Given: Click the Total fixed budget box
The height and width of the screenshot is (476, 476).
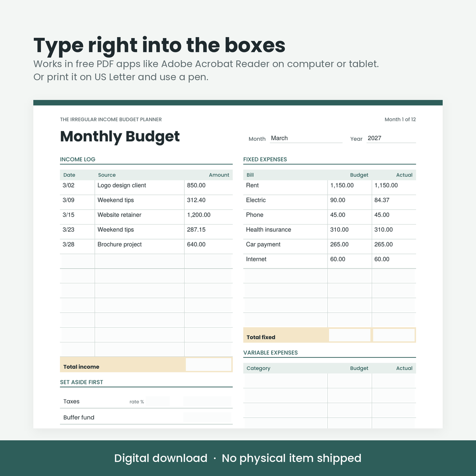Looking at the screenshot, I should pos(349,335).
